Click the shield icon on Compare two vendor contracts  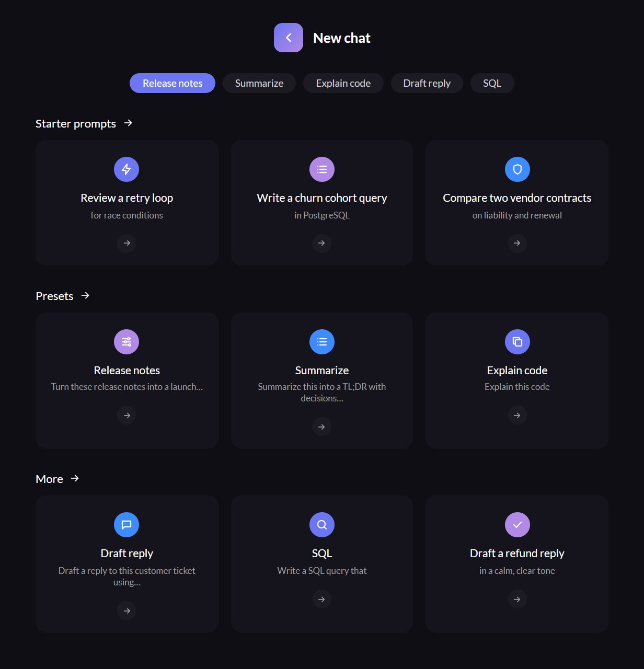click(x=517, y=169)
